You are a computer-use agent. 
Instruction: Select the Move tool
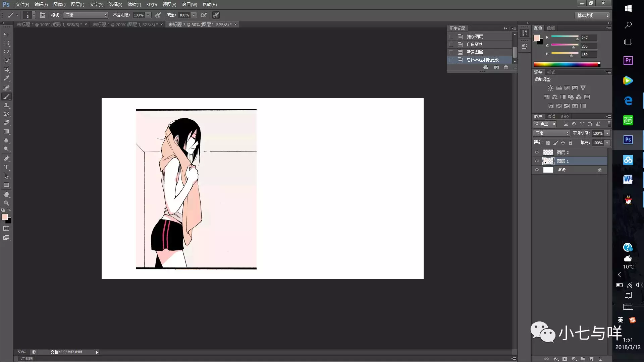point(6,34)
